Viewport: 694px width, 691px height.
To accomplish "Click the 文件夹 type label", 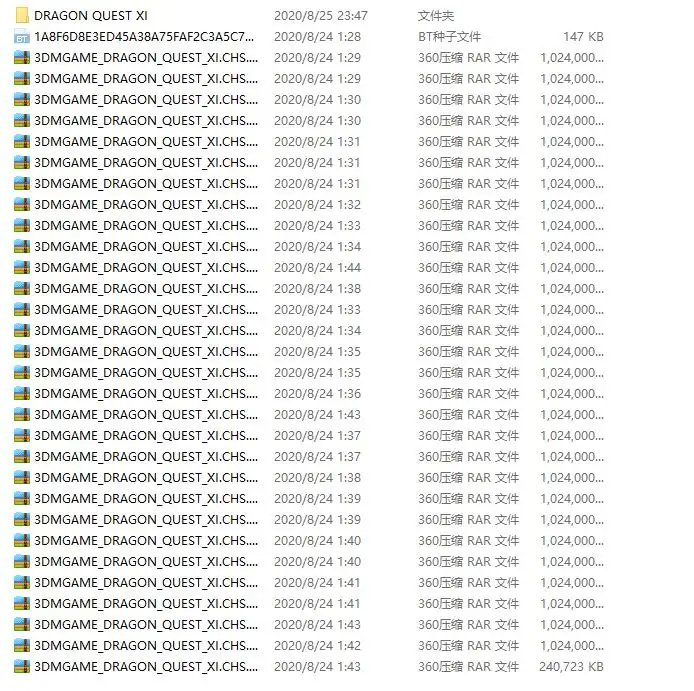I will pyautogui.click(x=436, y=15).
